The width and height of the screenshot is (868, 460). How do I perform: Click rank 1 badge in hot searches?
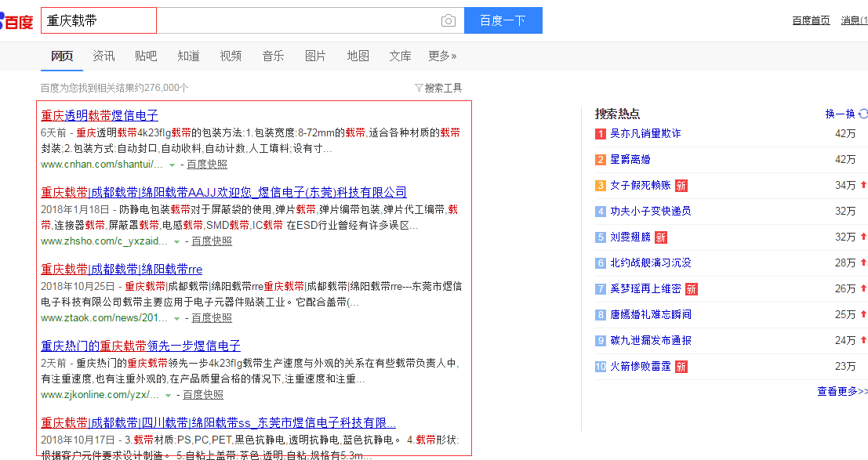601,134
